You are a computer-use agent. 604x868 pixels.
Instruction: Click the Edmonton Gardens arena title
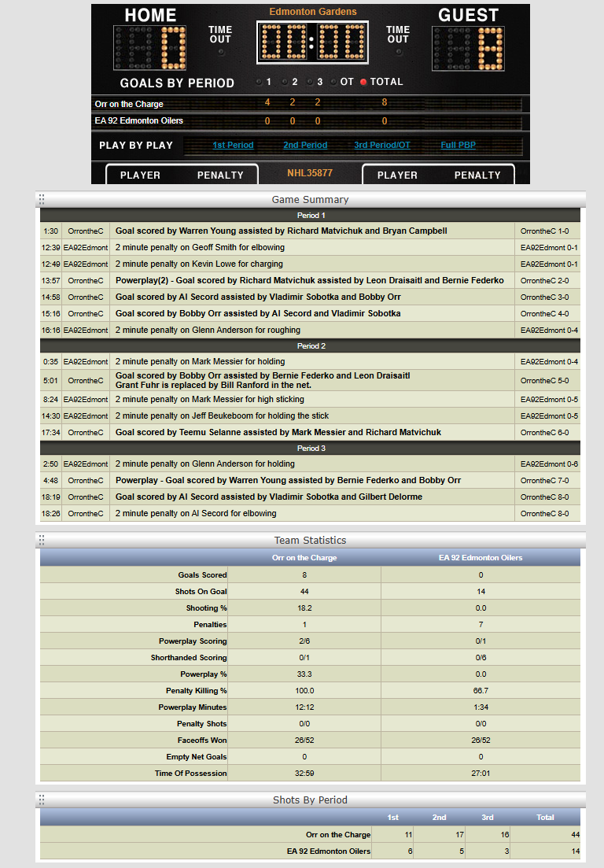pos(313,12)
